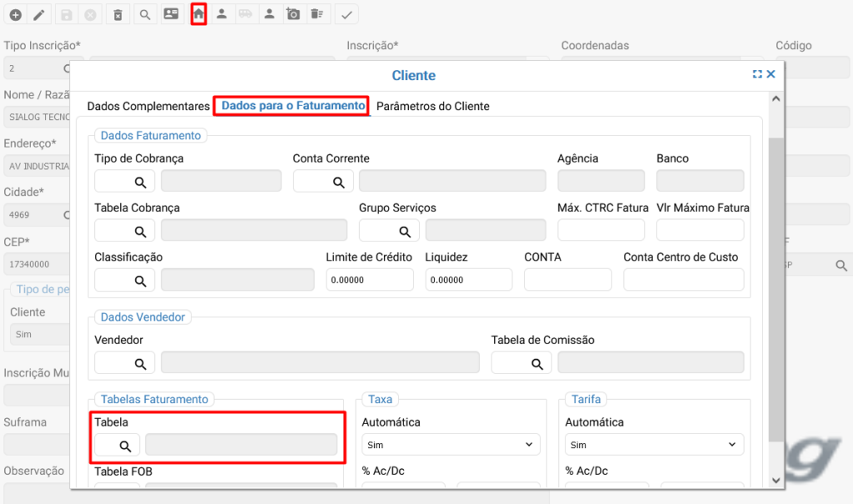Image resolution: width=853 pixels, height=504 pixels.
Task: Open Conta Corrente lookup search
Action: pyautogui.click(x=339, y=182)
